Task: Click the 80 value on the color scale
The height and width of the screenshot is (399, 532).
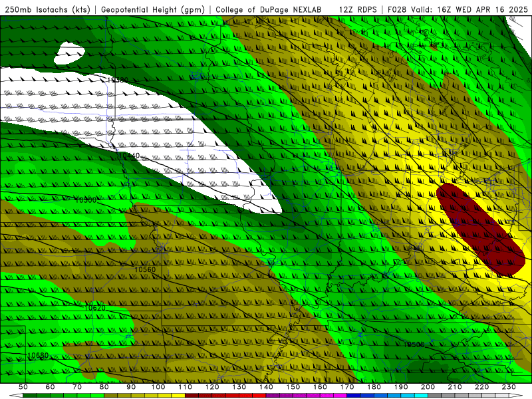Action: [x=104, y=387]
